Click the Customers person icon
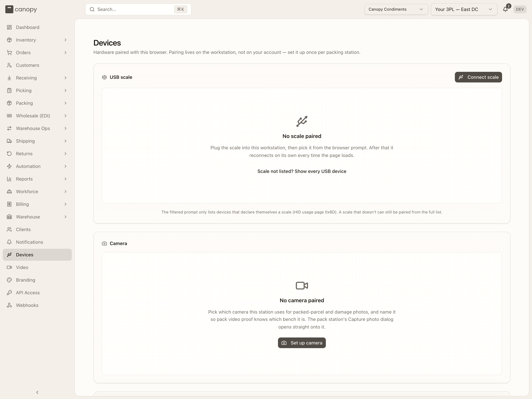Screen dimensions: 532x399 [x=9, y=65]
